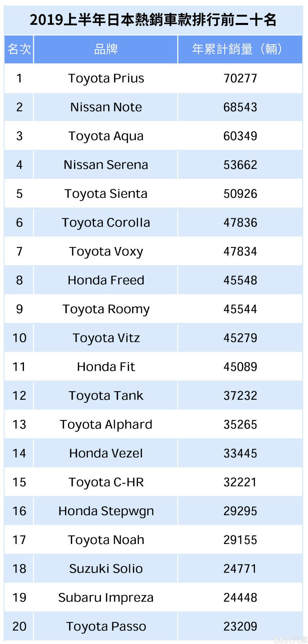308x644 pixels.
Task: Click the Honda Stepwgn brand cell
Action: 106,511
